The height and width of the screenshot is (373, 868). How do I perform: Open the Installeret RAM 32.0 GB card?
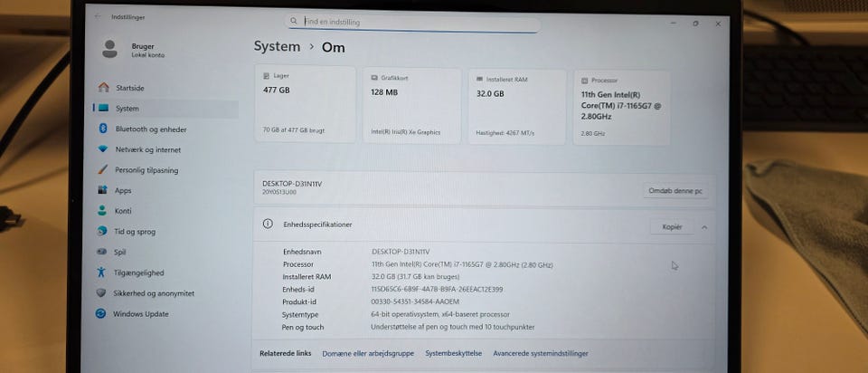tap(517, 107)
